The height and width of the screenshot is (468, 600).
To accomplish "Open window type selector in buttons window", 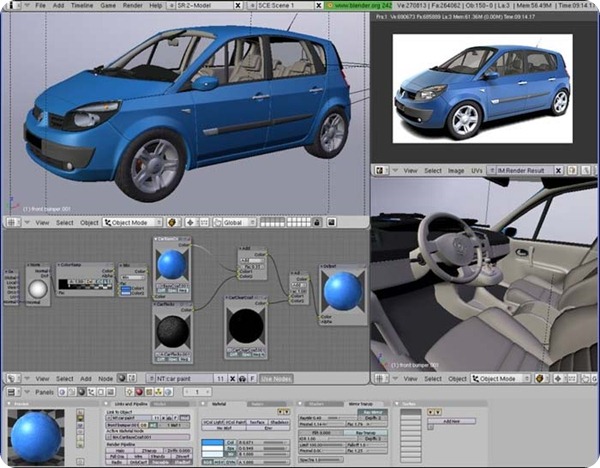I will 13,392.
